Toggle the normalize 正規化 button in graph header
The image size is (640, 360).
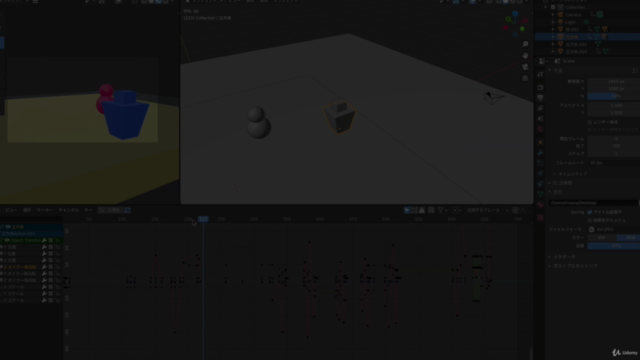pyautogui.click(x=111, y=210)
